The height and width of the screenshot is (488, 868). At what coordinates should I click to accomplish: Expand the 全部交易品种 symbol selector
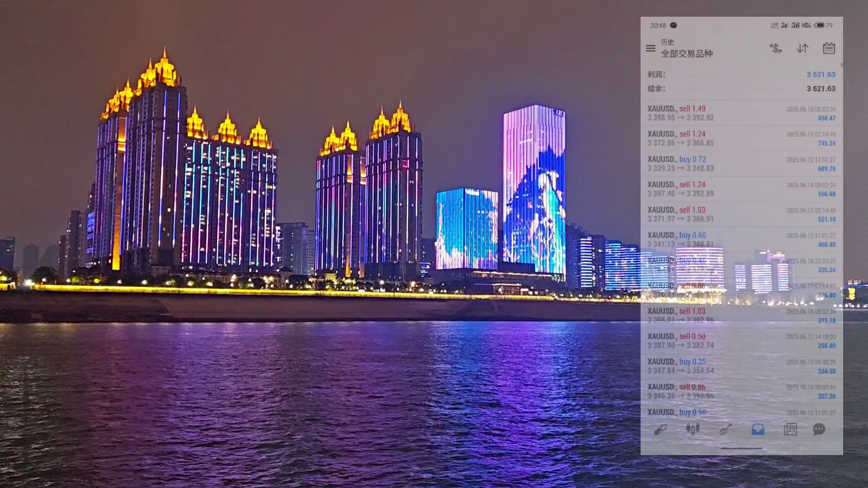[x=687, y=54]
